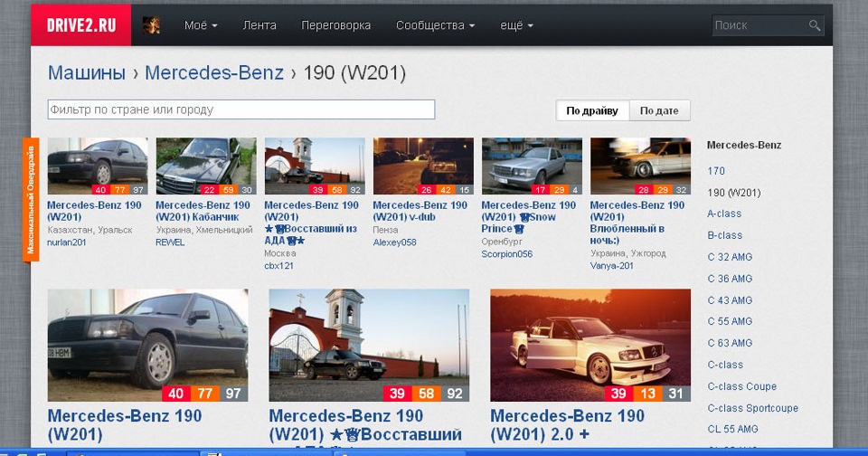Open the Влюбленный в ночь title link
Viewport: 868px width, 456px height.
coord(637,223)
